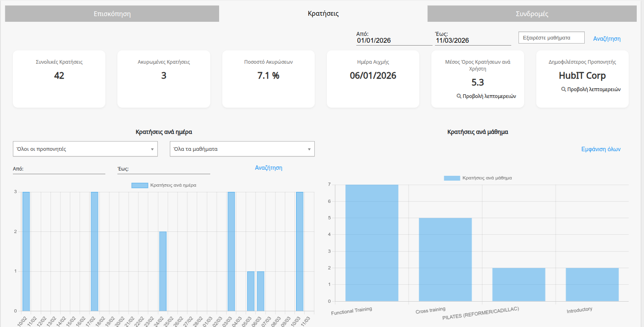Click the 24/02 bar in daily chart

coord(163,271)
